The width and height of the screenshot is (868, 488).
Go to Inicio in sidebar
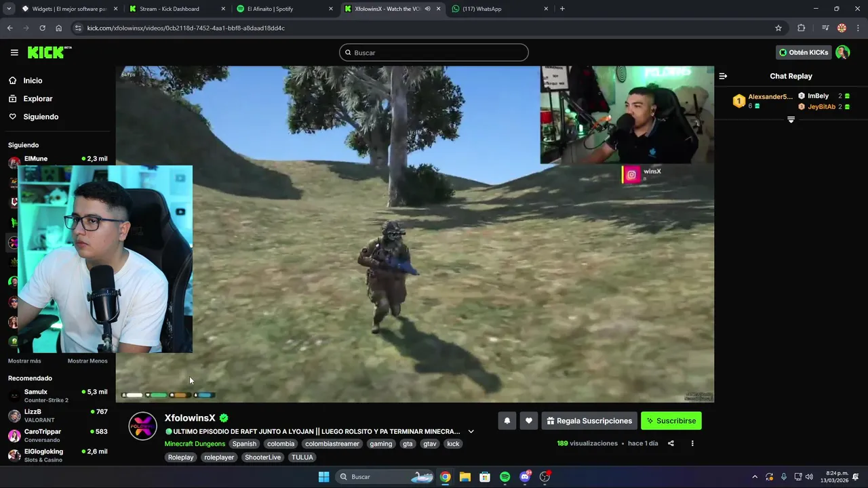click(x=33, y=81)
